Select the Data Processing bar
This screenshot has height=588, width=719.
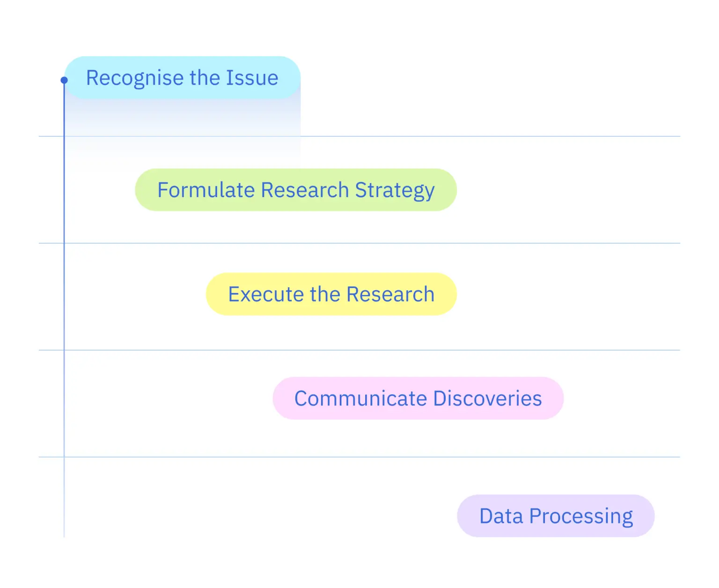556,516
